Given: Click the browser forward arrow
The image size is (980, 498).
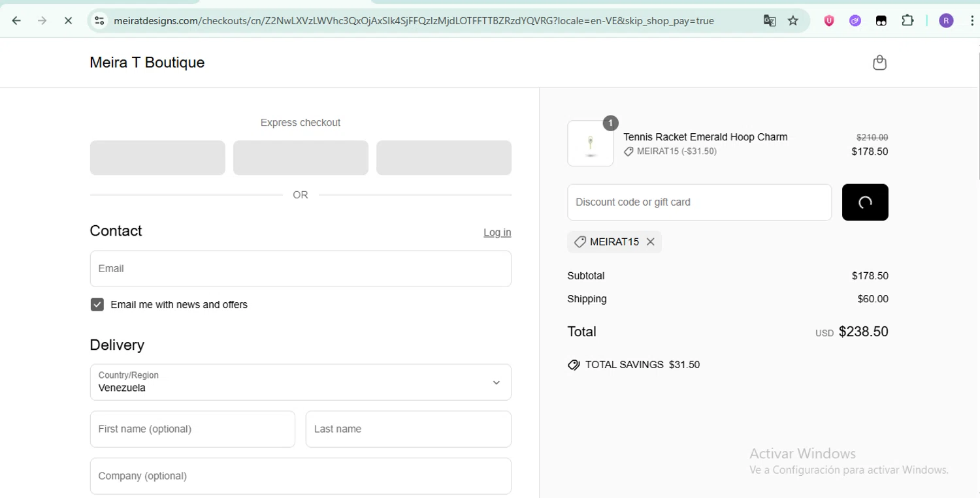Looking at the screenshot, I should pos(42,21).
